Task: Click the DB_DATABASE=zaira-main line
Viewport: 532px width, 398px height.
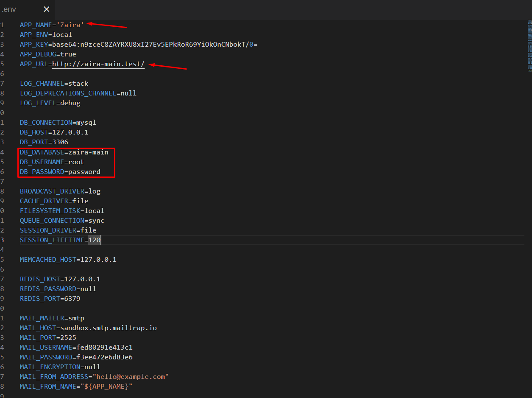Action: (64, 152)
